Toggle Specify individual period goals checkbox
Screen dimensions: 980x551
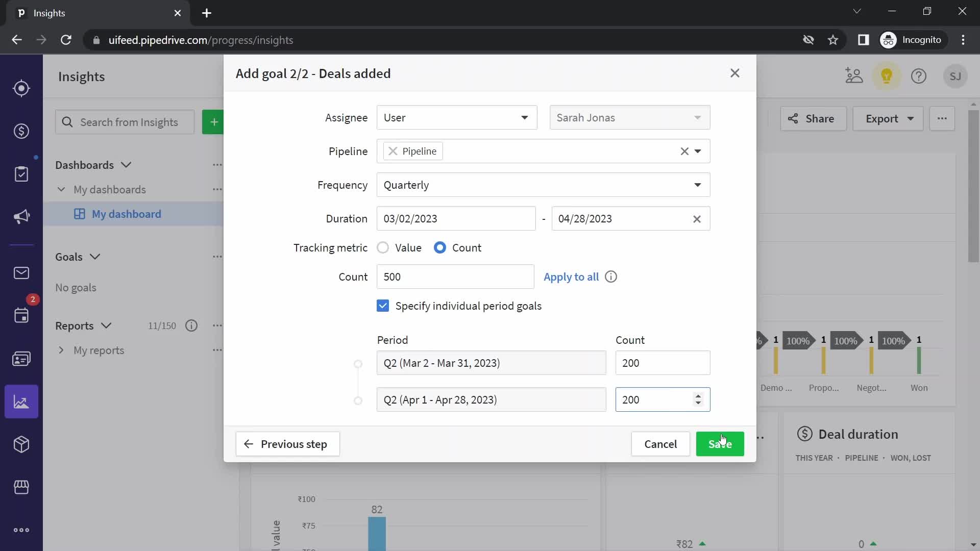[383, 306]
